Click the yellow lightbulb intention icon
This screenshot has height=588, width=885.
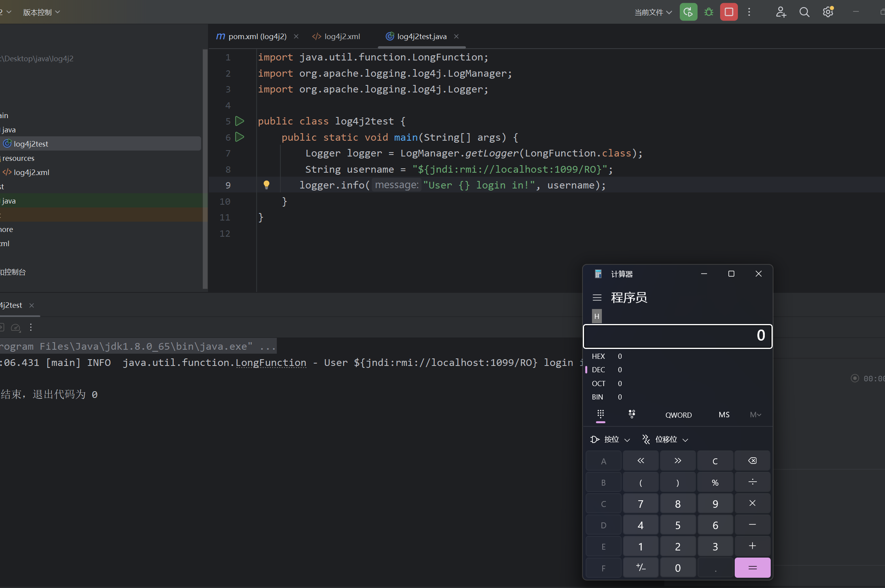[x=267, y=185]
